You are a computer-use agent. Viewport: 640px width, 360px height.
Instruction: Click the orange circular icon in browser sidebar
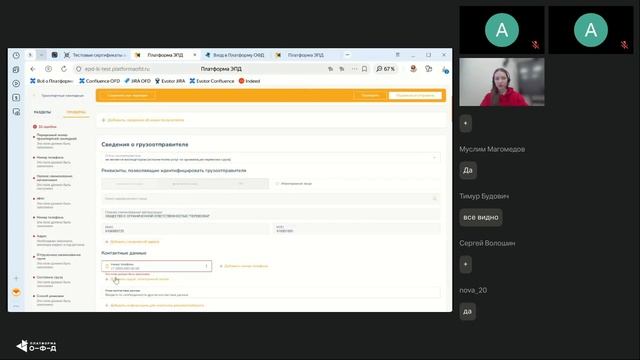coord(16,292)
